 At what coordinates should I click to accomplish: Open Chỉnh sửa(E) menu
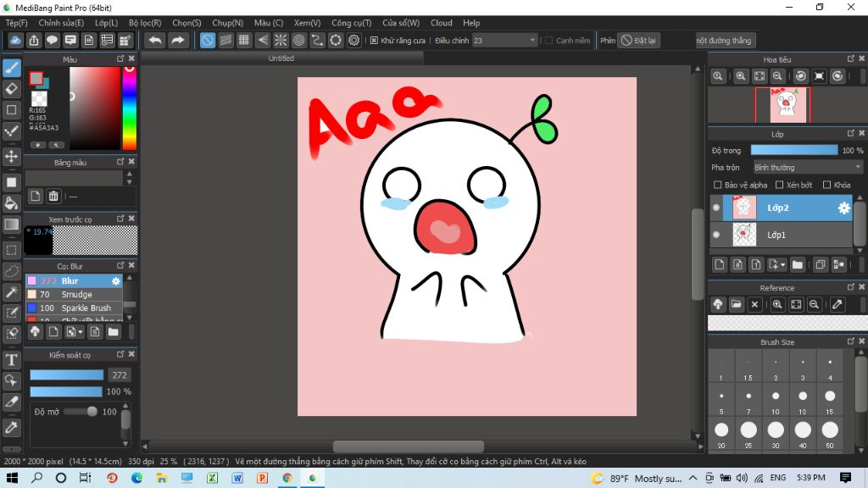tap(61, 23)
